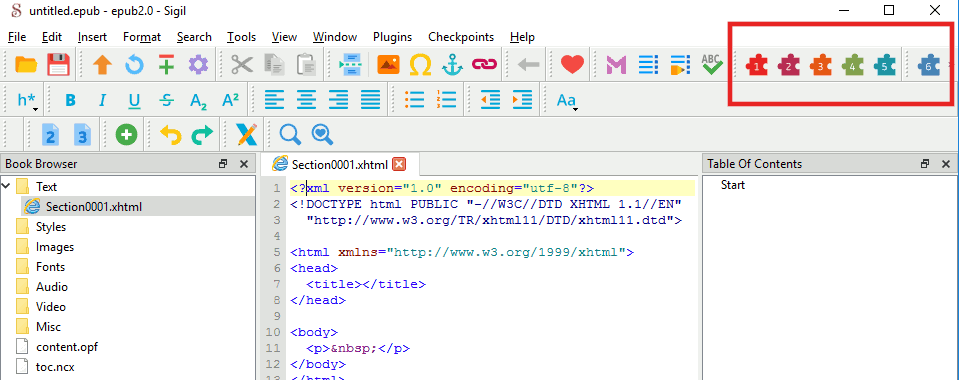The image size is (959, 380).
Task: Click the document 2 icon
Action: [x=50, y=135]
